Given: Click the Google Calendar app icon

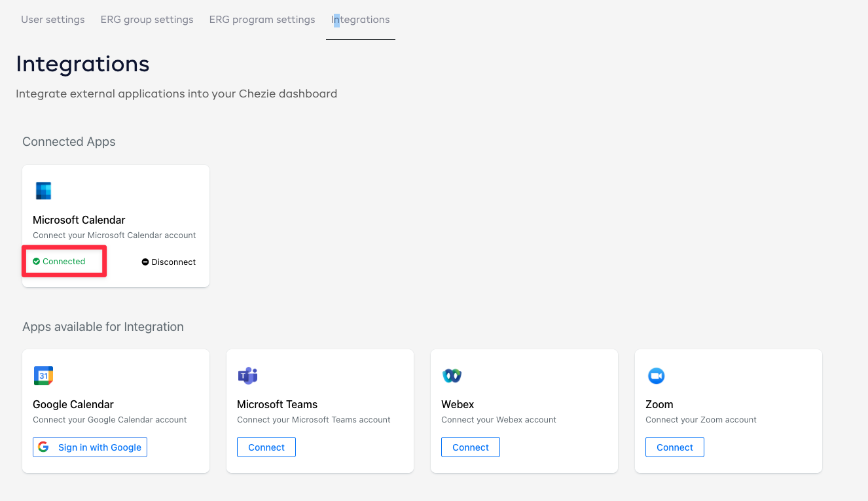Looking at the screenshot, I should [43, 375].
